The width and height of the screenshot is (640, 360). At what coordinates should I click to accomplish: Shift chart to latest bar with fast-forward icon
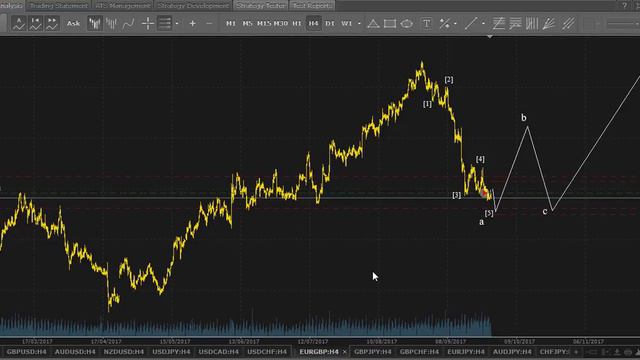coord(52,23)
